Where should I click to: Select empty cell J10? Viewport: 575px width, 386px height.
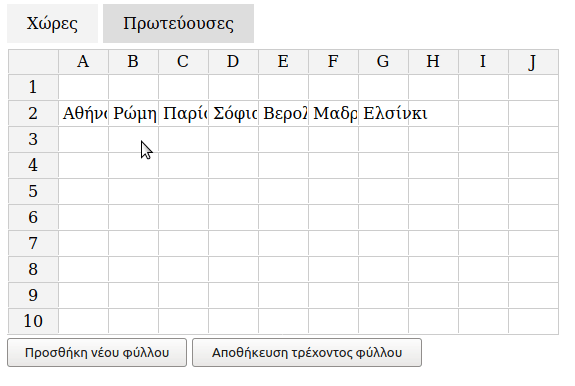(534, 321)
